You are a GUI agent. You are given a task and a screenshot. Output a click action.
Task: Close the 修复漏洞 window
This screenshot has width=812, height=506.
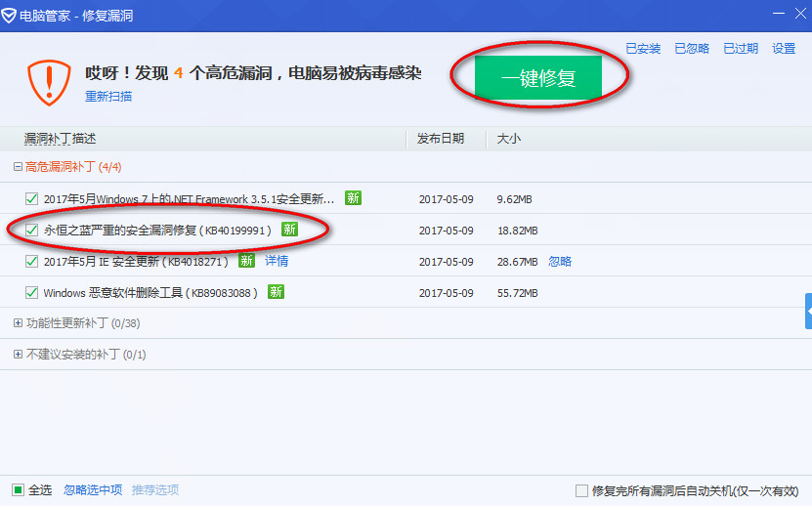click(800, 14)
